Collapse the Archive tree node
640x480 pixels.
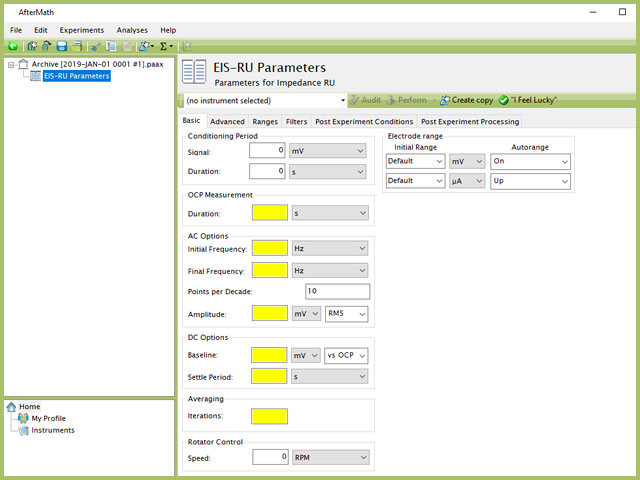pos(11,64)
